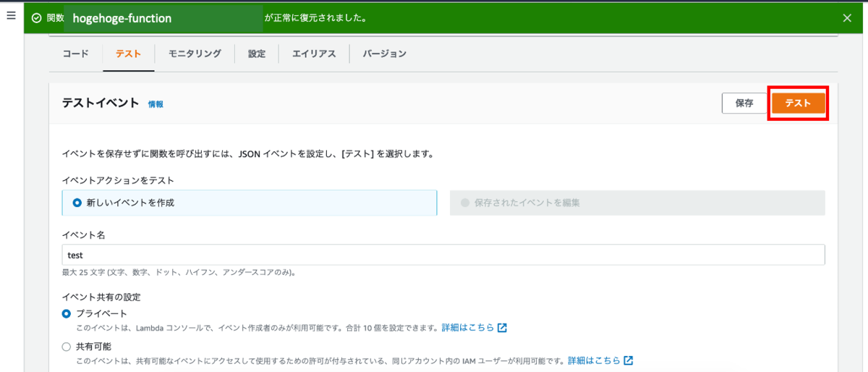Switch to the コード tab
The image size is (868, 372).
click(76, 54)
